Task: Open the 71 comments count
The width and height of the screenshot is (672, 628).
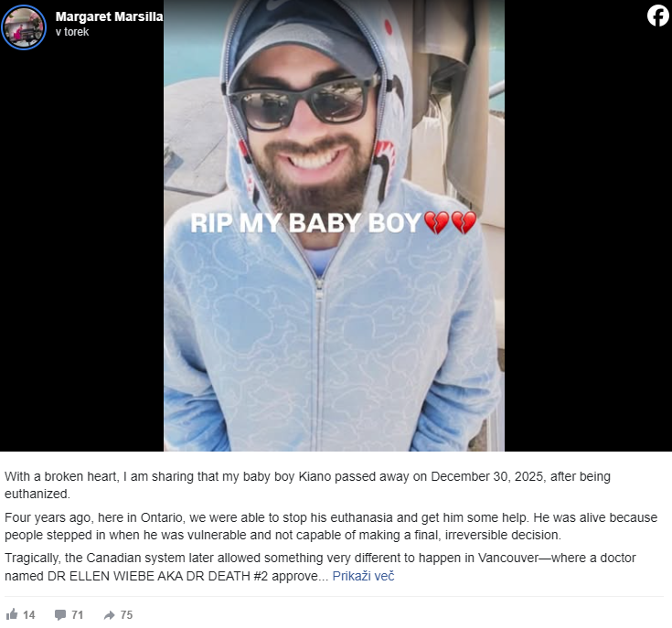Action: 77,614
